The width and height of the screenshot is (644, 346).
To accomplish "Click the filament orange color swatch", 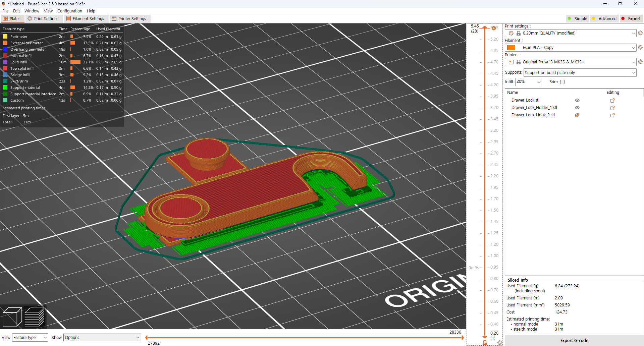I will click(511, 48).
